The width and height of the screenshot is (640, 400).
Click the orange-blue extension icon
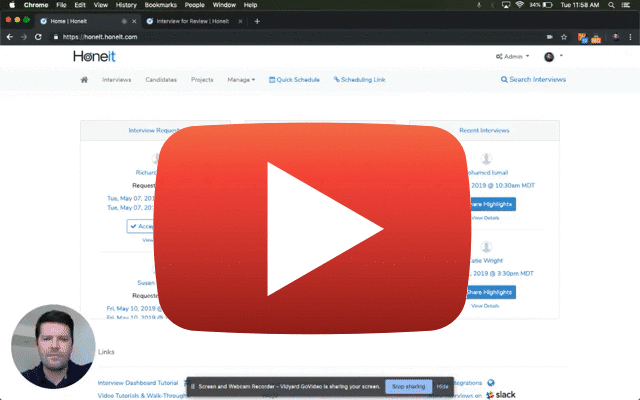tap(582, 38)
